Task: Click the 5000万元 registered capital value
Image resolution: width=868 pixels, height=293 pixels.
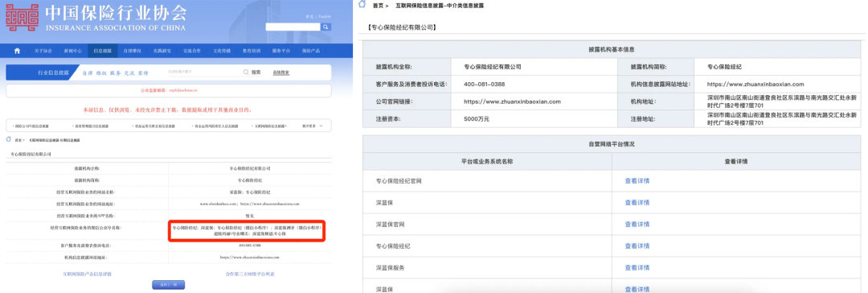Action: (x=477, y=119)
